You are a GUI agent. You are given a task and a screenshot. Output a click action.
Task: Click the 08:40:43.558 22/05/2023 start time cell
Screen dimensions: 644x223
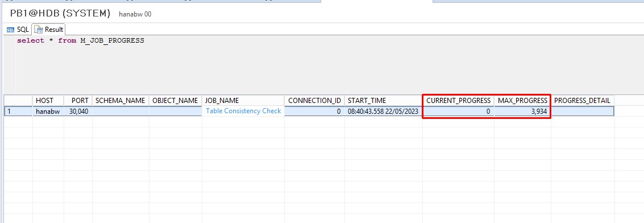pos(383,111)
